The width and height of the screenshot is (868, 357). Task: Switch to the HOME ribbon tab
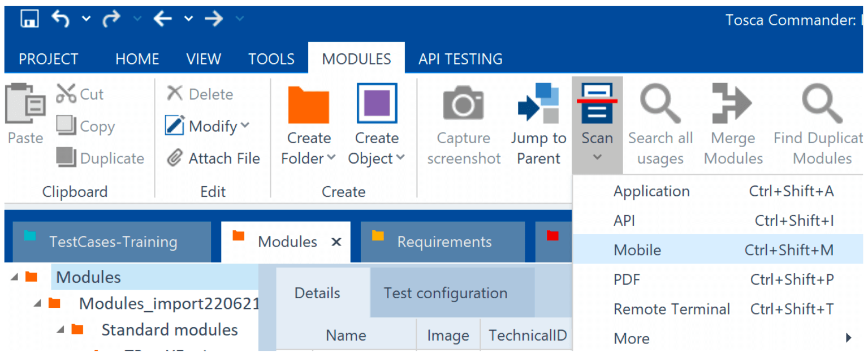137,59
